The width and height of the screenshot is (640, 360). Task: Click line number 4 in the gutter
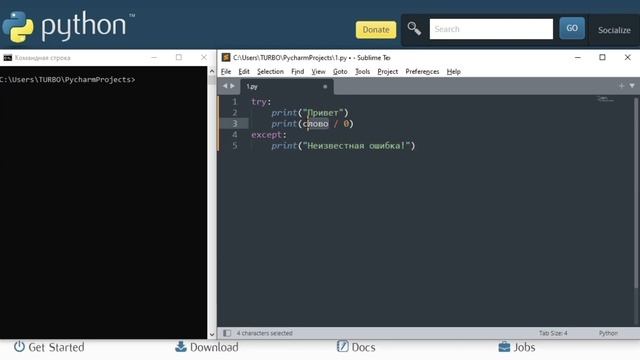[235, 134]
